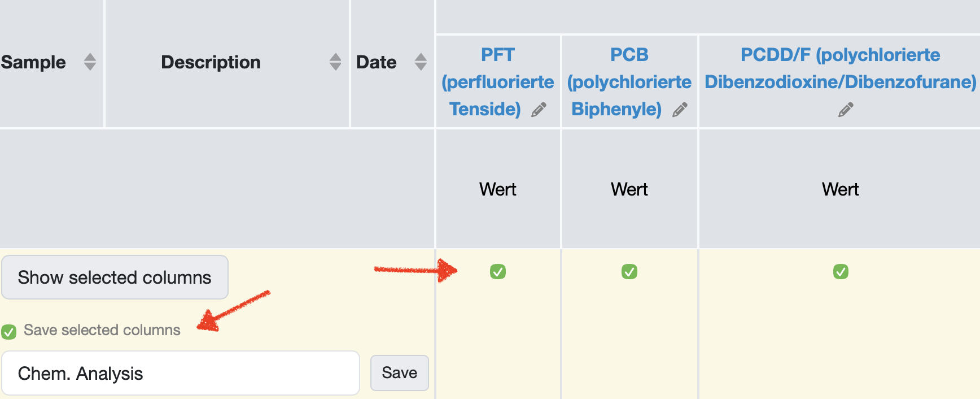Click the PCB column edit pencil icon
Image resolution: width=980 pixels, height=399 pixels.
click(x=680, y=110)
